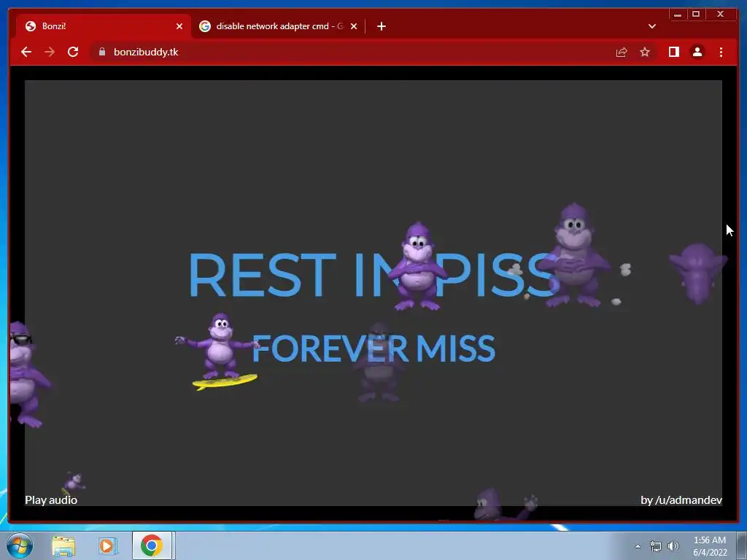The width and height of the screenshot is (747, 560).
Task: Open Chrome's three-dot menu
Action: 721,52
